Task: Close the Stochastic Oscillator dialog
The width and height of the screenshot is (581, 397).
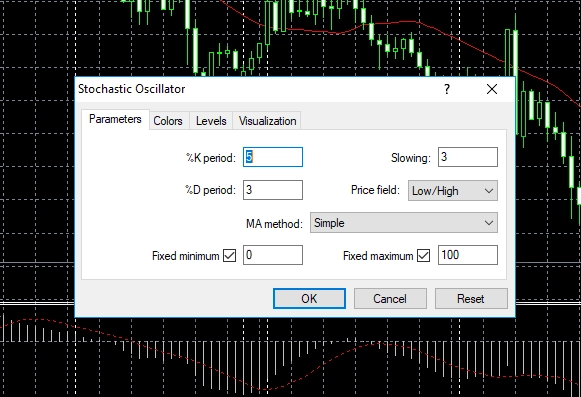Action: (x=492, y=89)
